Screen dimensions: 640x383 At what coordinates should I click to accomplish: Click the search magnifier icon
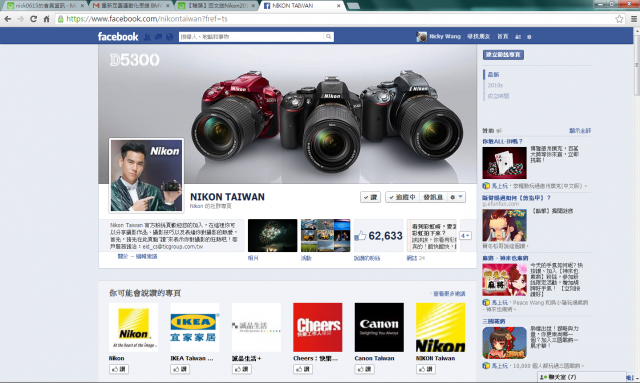point(328,37)
